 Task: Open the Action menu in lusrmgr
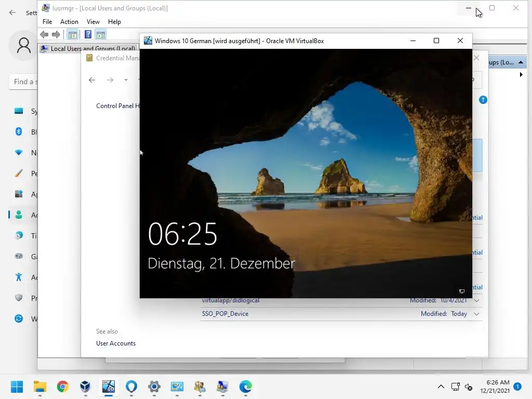pos(69,22)
